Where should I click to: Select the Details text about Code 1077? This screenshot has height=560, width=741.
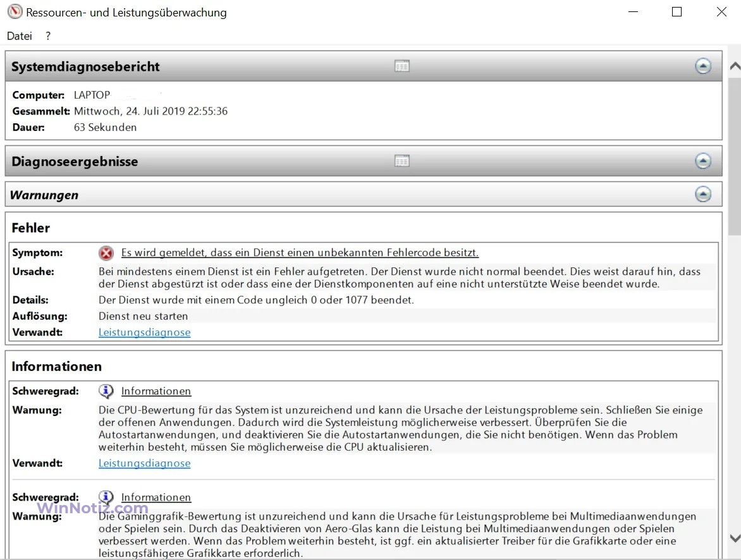point(256,300)
